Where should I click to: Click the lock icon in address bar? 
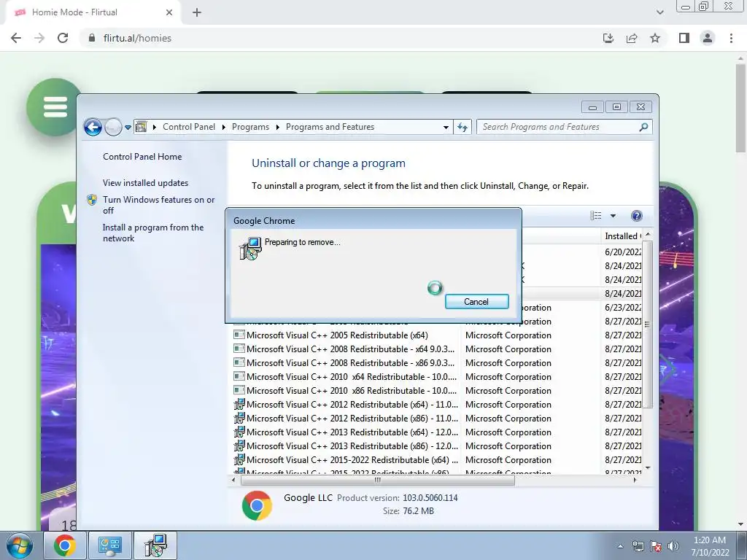click(92, 38)
